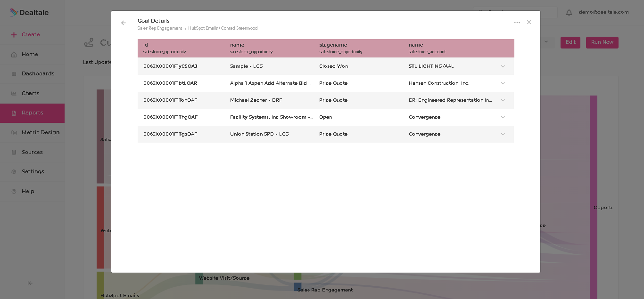Collapse the sidebar with the arrow icon

coord(30,283)
